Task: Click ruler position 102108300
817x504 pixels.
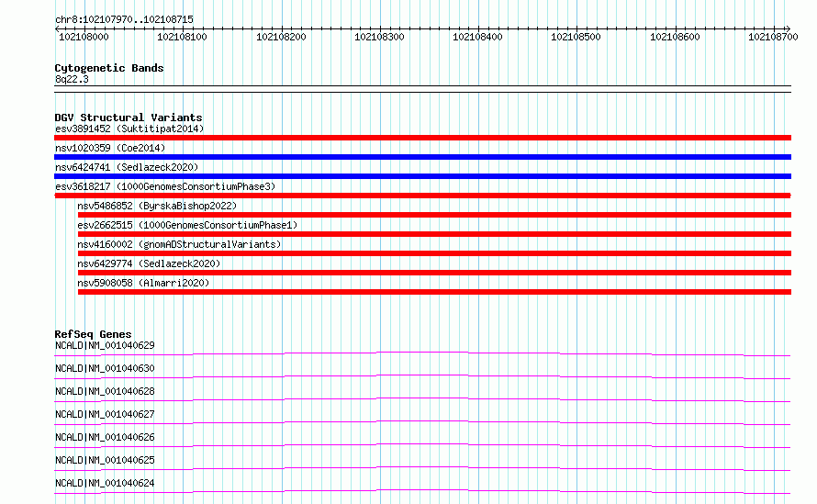Action: point(379,37)
